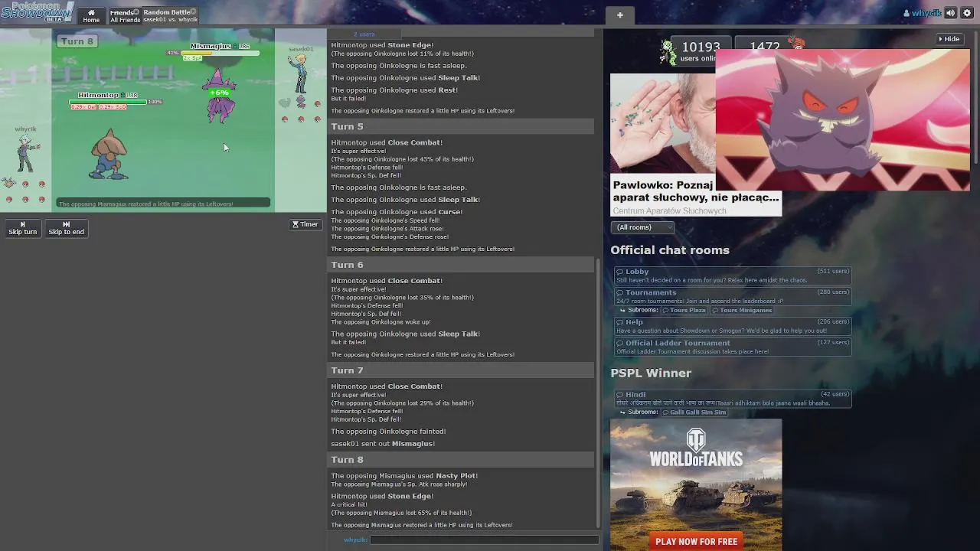This screenshot has height=551, width=980.
Task: Click Hitmontop's HP bar
Action: pyautogui.click(x=107, y=102)
